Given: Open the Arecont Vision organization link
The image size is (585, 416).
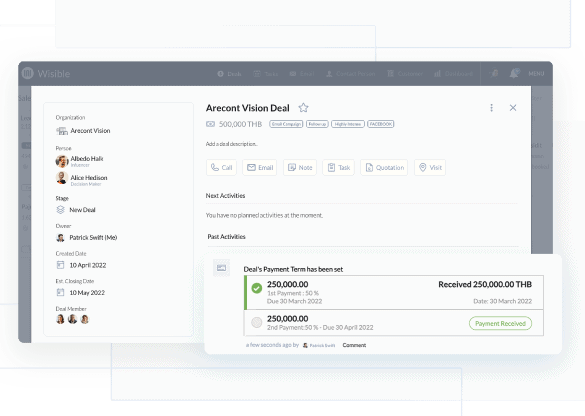Looking at the screenshot, I should click(90, 131).
